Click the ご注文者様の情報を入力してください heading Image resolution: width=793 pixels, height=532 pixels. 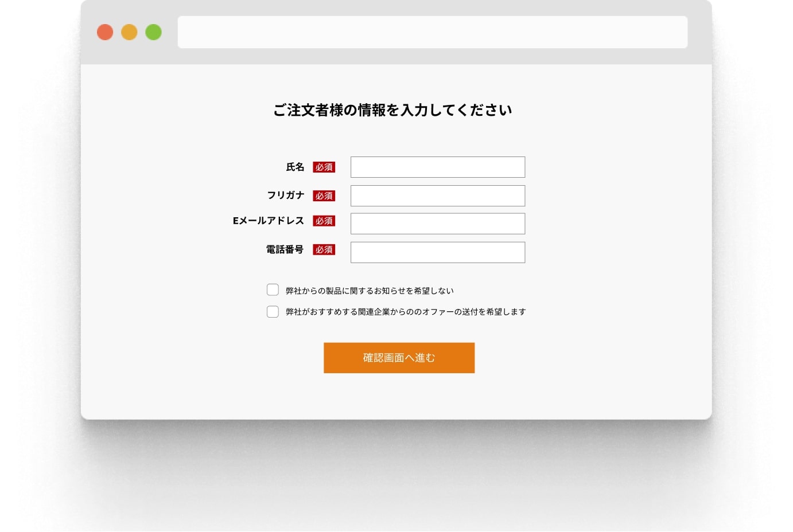pos(392,110)
